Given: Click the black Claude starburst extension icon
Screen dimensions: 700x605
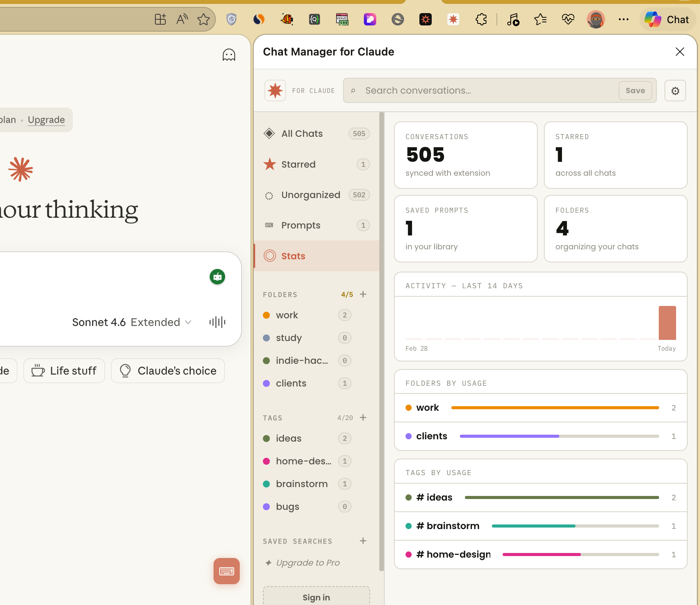Looking at the screenshot, I should click(426, 19).
